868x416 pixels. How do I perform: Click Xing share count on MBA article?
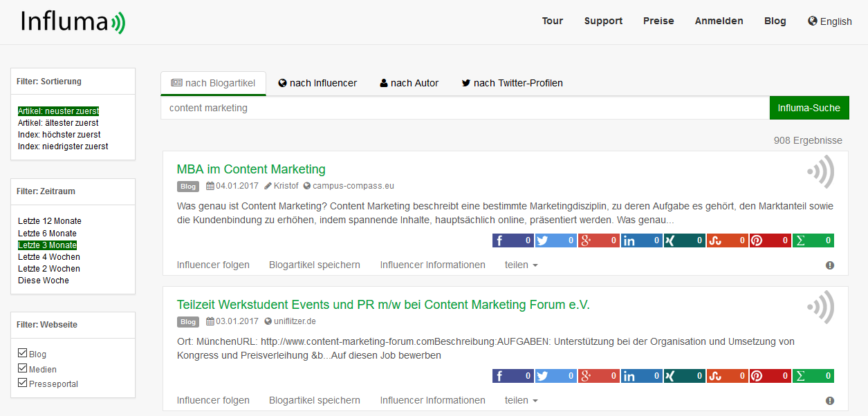point(685,240)
